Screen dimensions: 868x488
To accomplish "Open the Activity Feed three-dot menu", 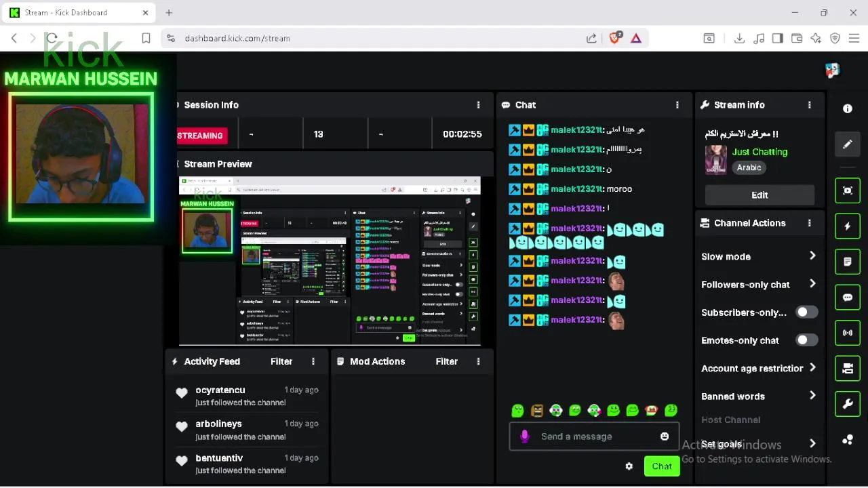I will 313,361.
